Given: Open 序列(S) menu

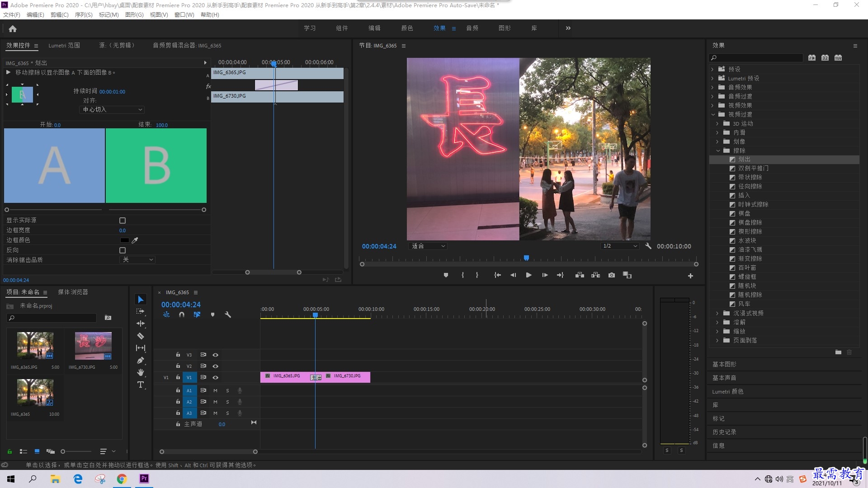Looking at the screenshot, I should [x=84, y=15].
